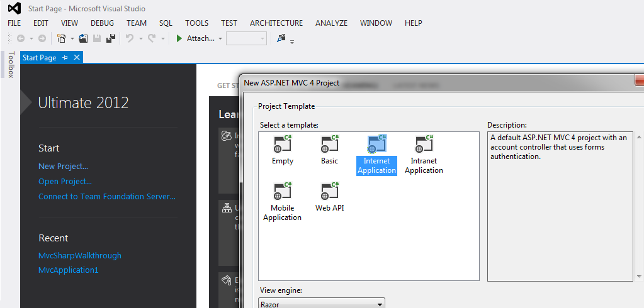
Task: Click the Undo toolbar icon
Action: click(x=130, y=38)
